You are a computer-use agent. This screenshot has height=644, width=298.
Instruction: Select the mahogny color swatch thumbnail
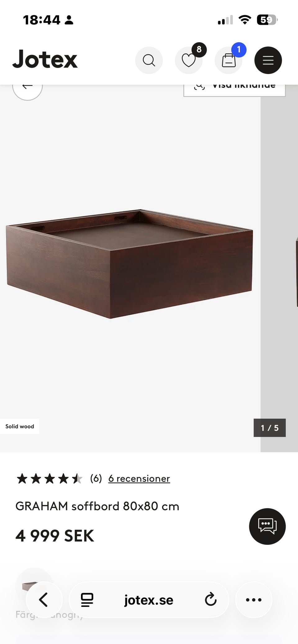(34, 586)
